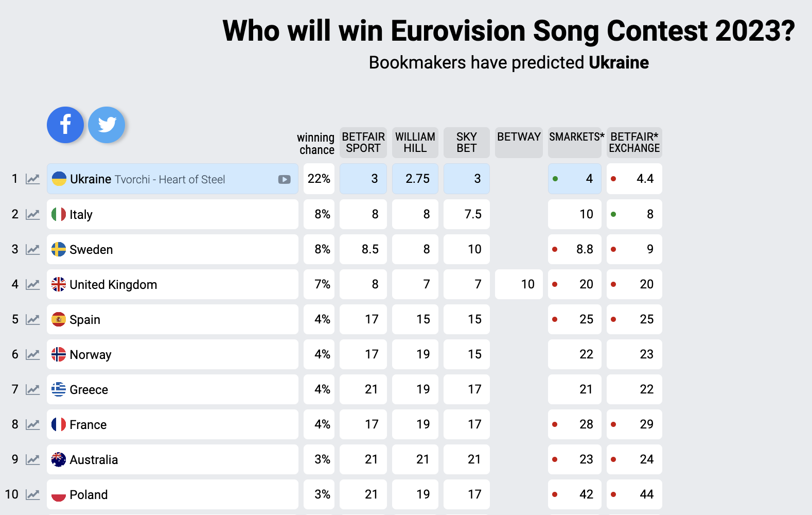Show Norway's odds chart icon
Image resolution: width=812 pixels, height=515 pixels.
(x=33, y=354)
